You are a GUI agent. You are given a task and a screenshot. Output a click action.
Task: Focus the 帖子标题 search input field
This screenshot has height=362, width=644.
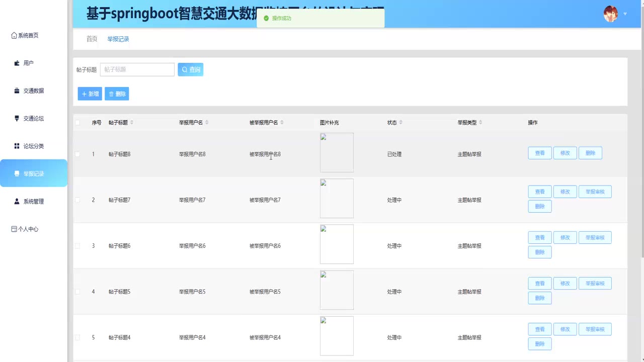point(137,70)
